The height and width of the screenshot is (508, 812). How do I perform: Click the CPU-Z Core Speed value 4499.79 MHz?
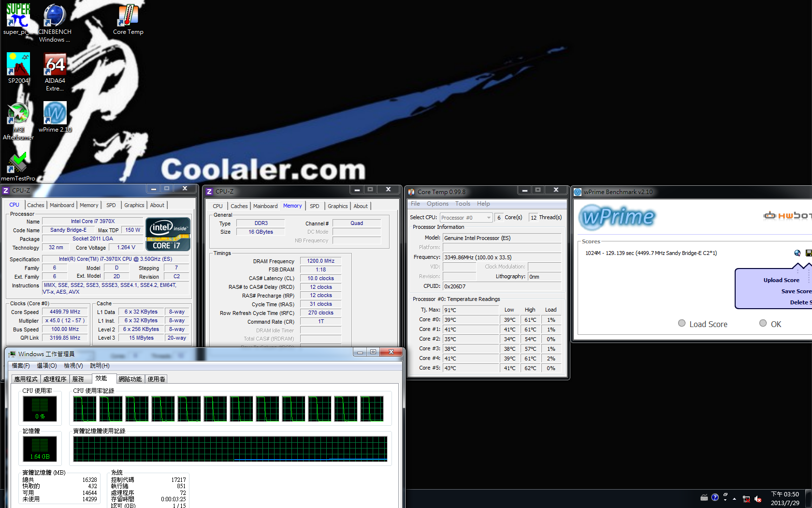(x=65, y=312)
